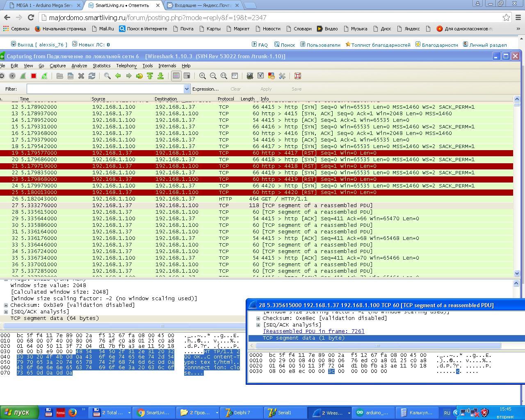
Task: Open the display filter history dropdown
Action: [187, 89]
